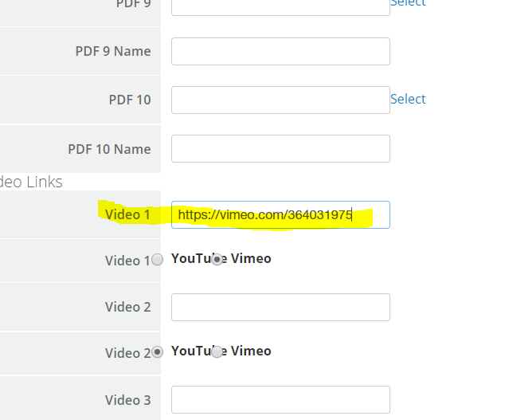Focus the empty Video 3 URL field
505x420 pixels.
[280, 400]
